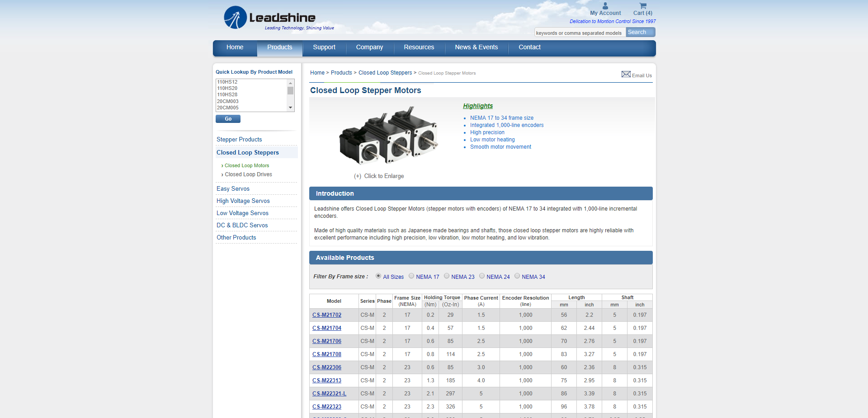Open Closed Loop Drives sidebar sub-item
This screenshot has width=868, height=418.
point(249,174)
